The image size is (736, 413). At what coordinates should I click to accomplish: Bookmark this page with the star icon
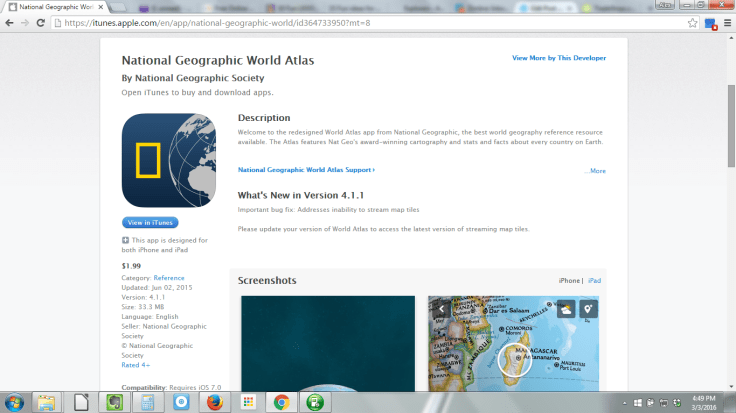(x=692, y=23)
